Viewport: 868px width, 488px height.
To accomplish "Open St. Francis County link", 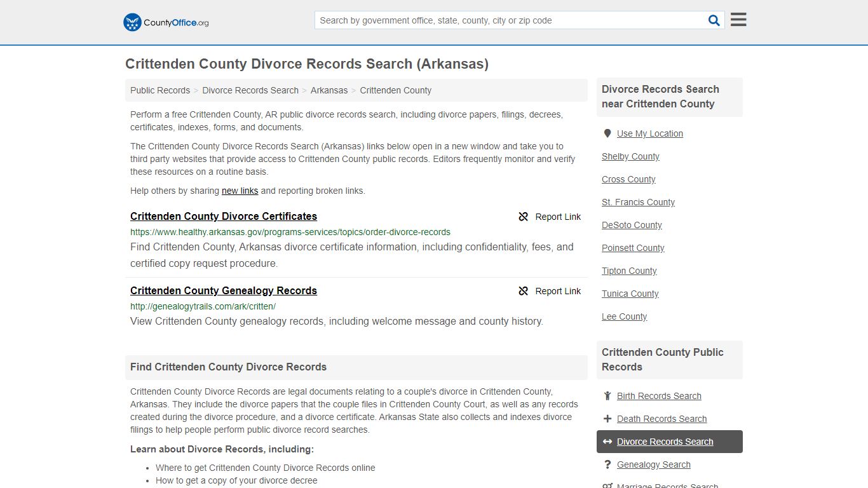I will pos(638,202).
